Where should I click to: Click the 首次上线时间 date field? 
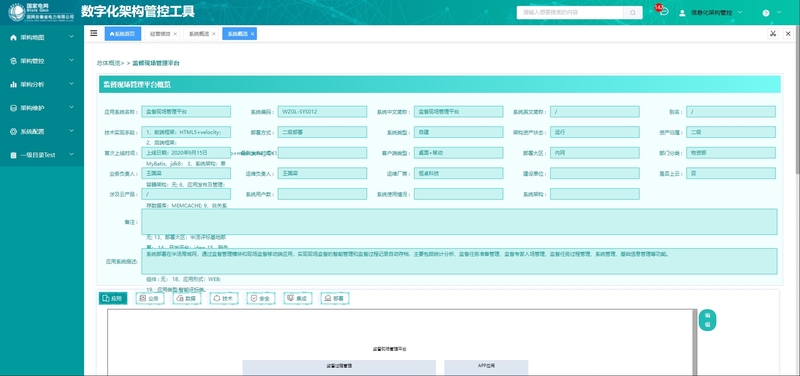pyautogui.click(x=186, y=153)
